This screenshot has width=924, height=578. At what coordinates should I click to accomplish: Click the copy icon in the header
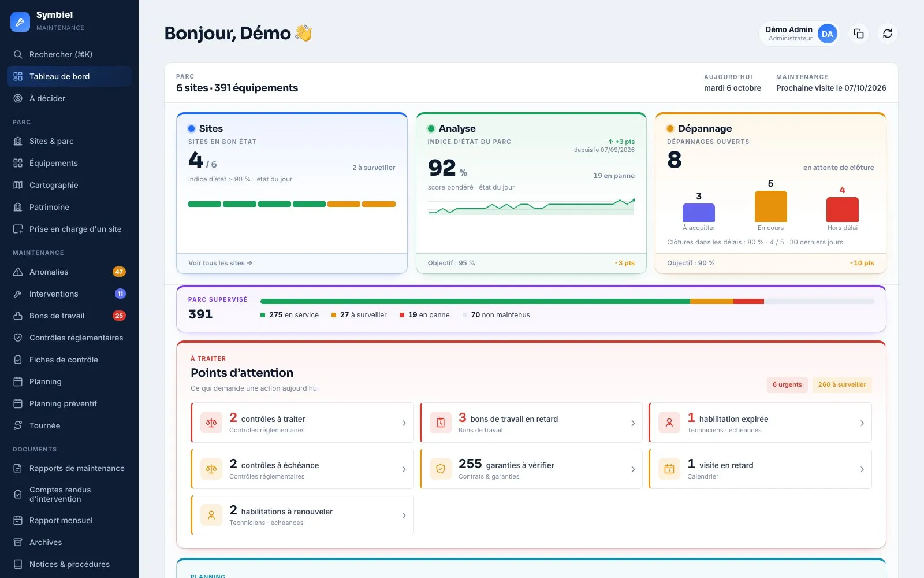pos(859,34)
